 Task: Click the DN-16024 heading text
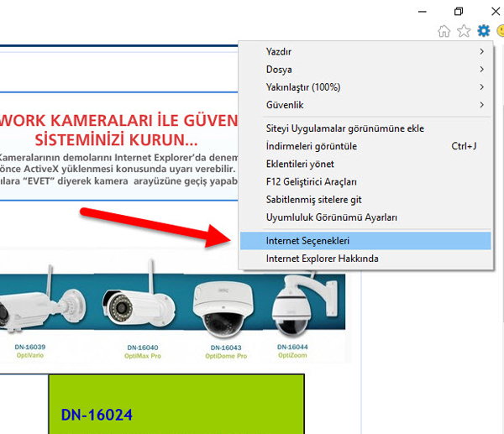(97, 415)
